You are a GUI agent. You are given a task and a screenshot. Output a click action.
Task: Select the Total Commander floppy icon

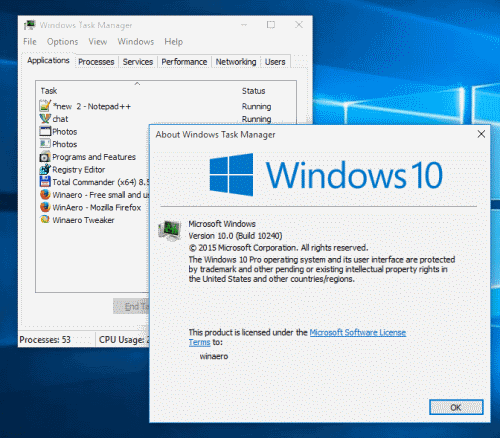(45, 182)
